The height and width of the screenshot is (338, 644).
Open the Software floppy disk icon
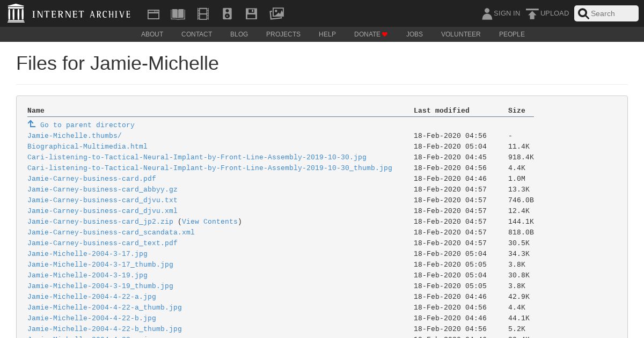[x=251, y=14]
